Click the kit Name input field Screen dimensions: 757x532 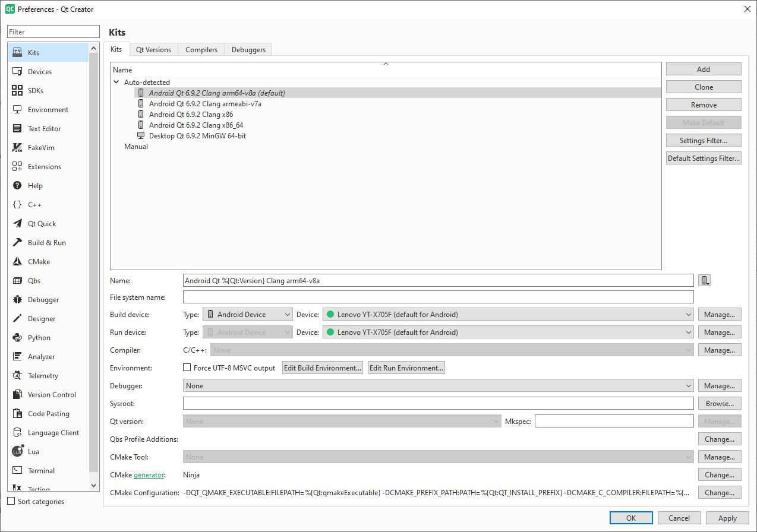439,280
